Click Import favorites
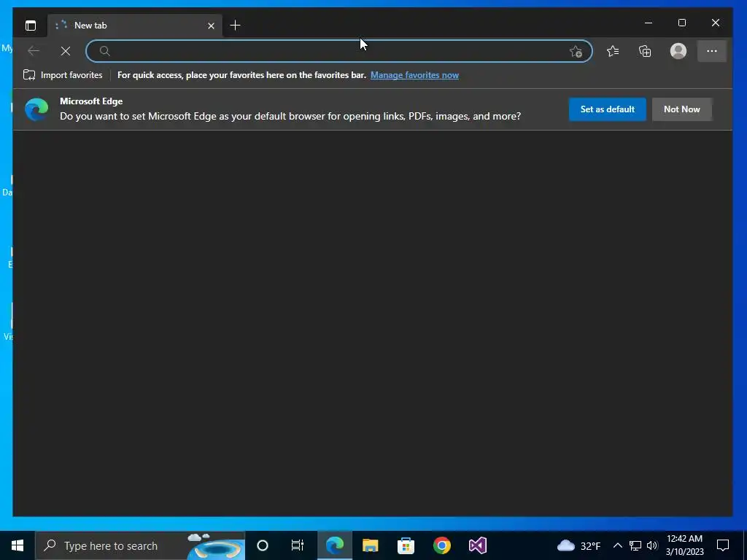This screenshot has height=560, width=747. [63, 75]
